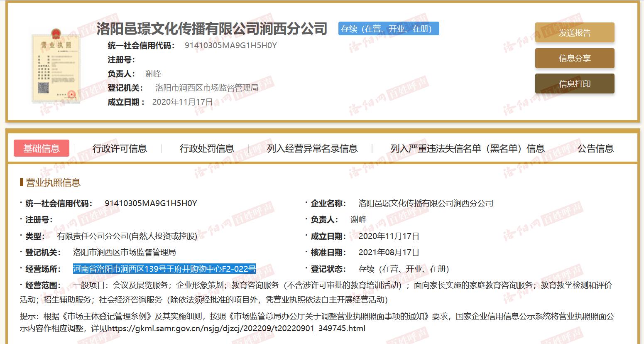Screen dimensions: 644x344
Task: Click the header 负责人 value 谢峰
Action: (153, 74)
